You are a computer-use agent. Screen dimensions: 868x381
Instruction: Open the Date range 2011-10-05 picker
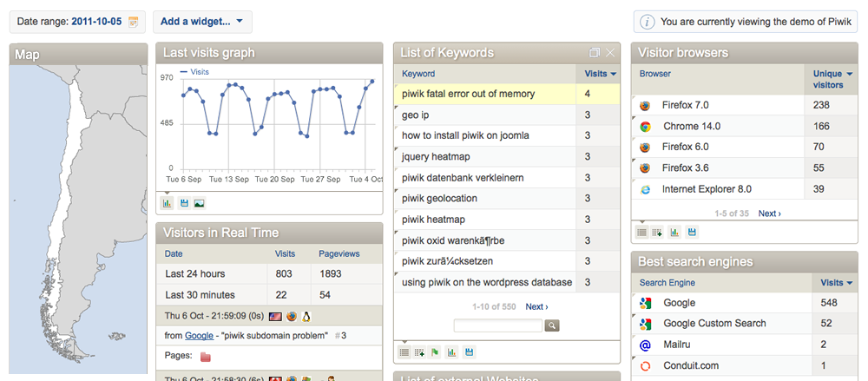click(77, 22)
